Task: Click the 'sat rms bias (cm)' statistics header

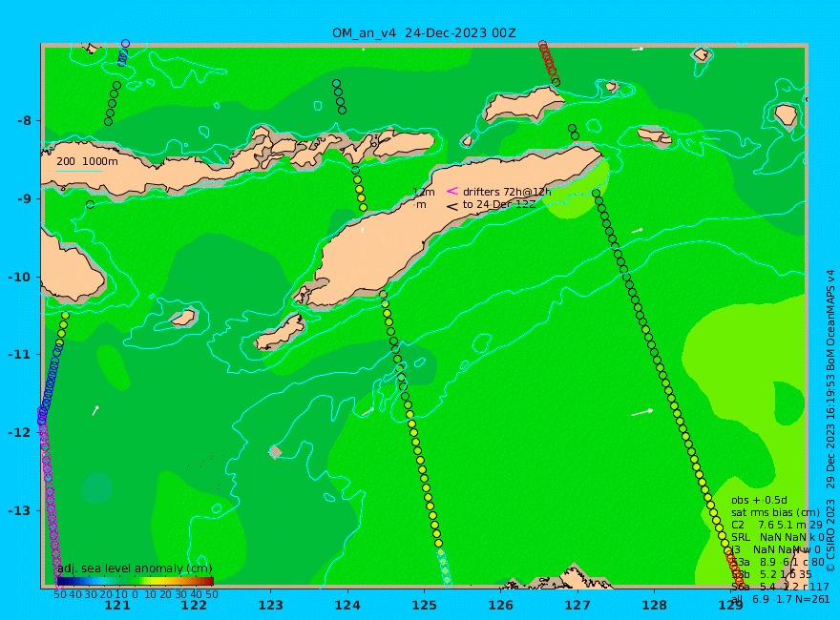Action: coord(775,512)
